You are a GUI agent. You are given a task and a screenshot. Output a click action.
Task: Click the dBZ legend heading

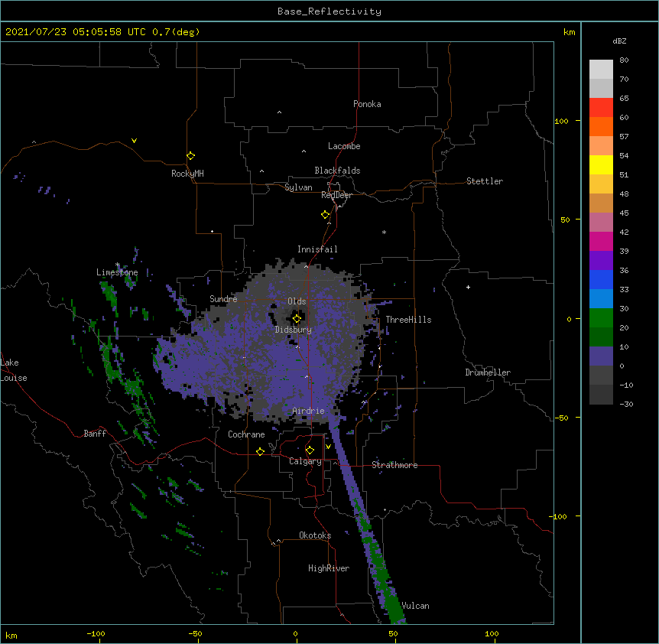click(x=619, y=41)
